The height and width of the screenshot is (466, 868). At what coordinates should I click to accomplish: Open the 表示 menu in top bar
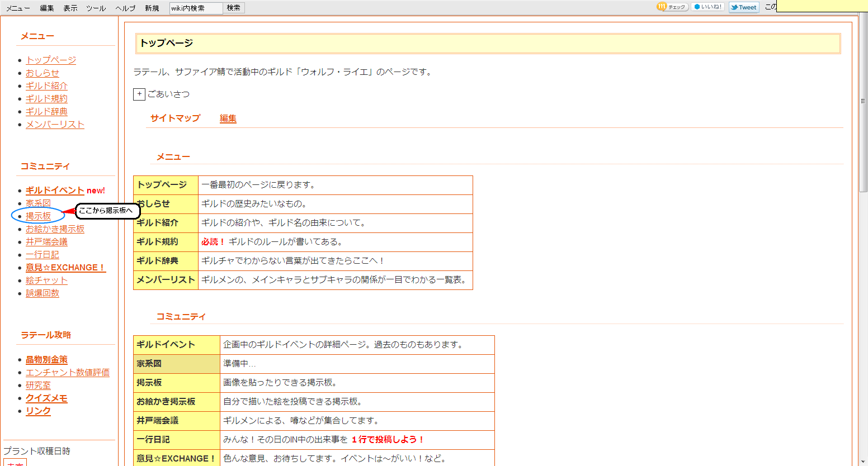tap(70, 8)
